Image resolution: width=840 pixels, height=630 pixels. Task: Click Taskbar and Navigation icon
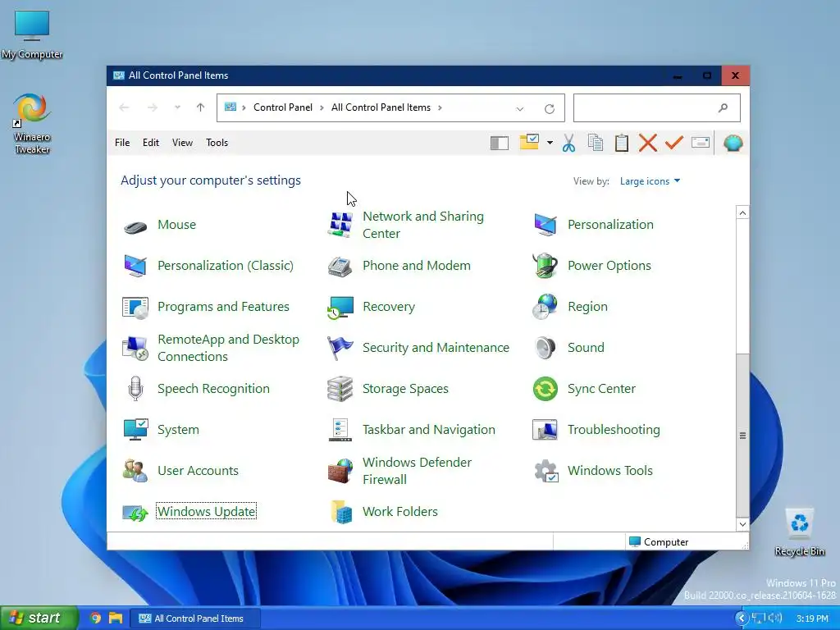pyautogui.click(x=340, y=430)
